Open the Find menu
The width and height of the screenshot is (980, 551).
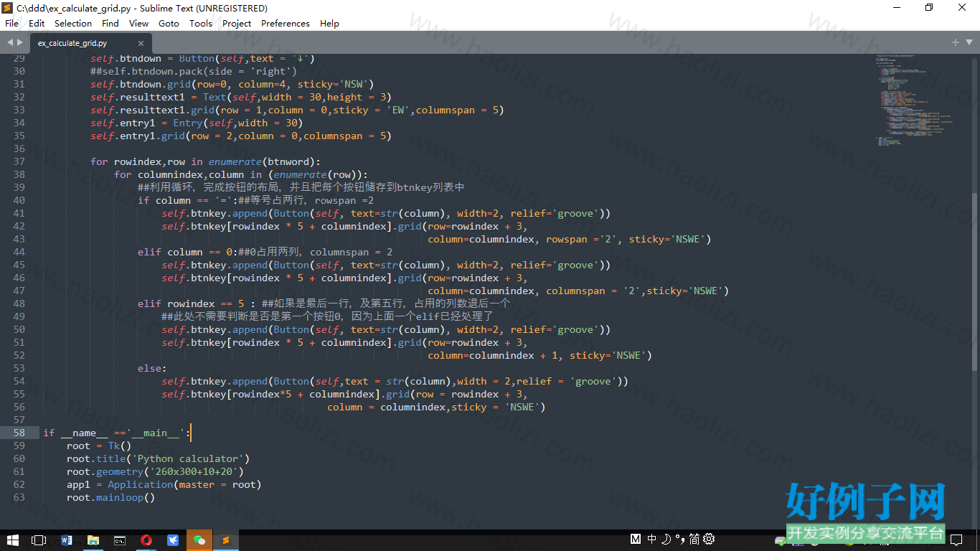[110, 23]
